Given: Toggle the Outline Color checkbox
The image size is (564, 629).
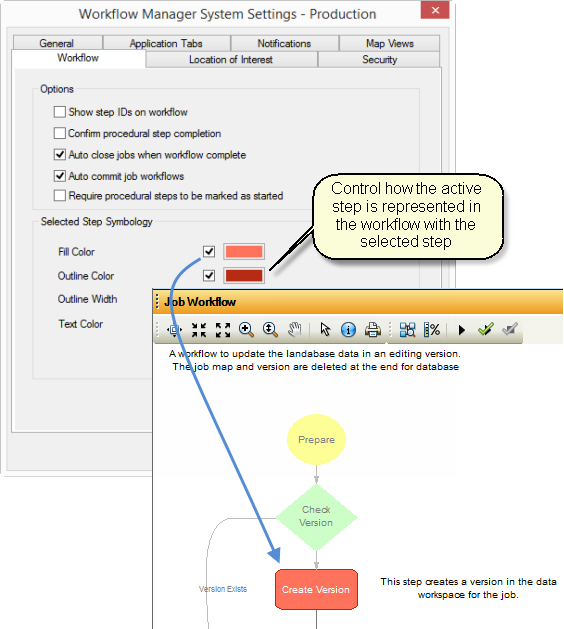Looking at the screenshot, I should tap(209, 276).
